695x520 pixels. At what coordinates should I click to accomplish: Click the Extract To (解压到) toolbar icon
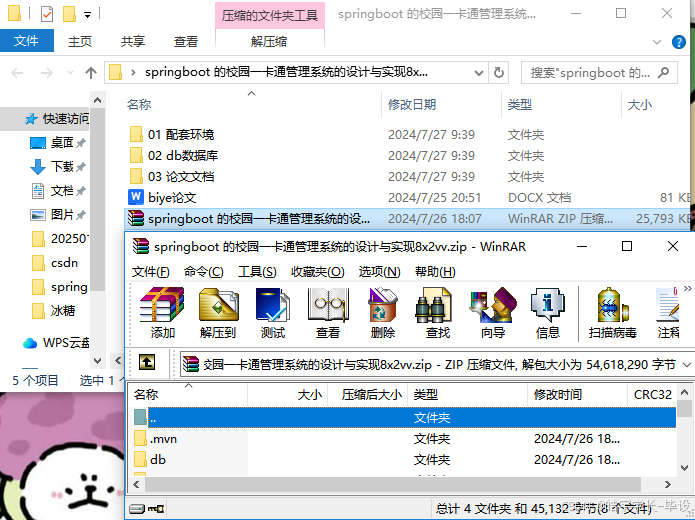pos(218,313)
